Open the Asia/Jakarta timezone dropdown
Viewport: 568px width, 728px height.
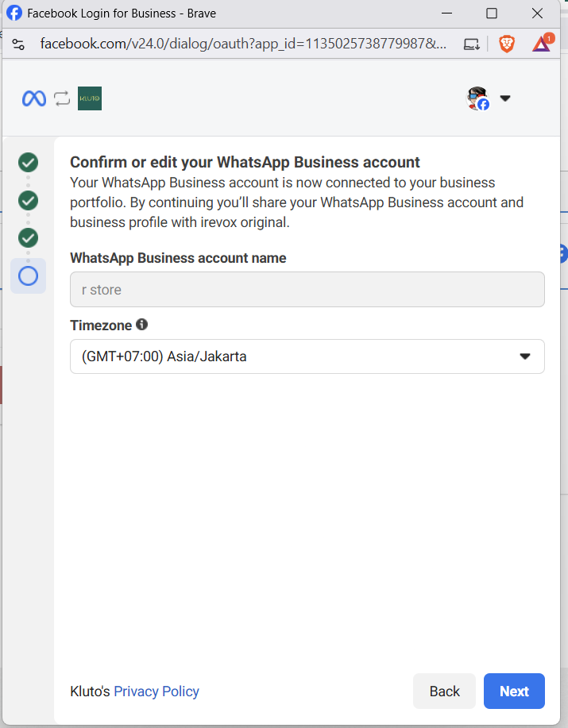(x=307, y=356)
